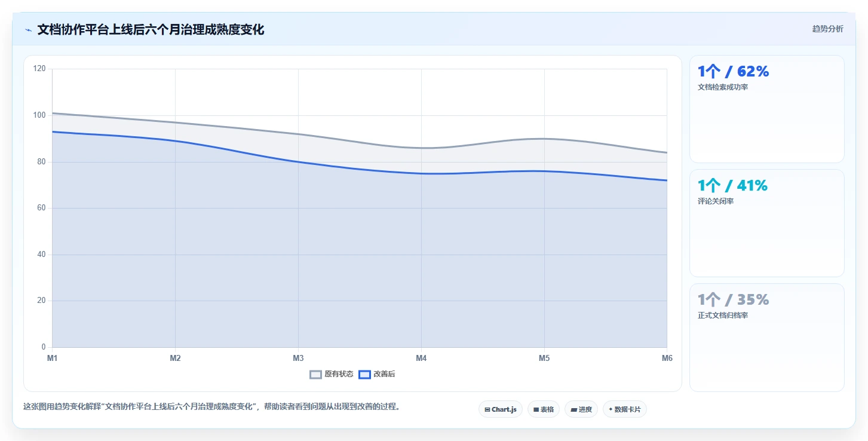The height and width of the screenshot is (441, 868).
Task: Click the 1个 / 41% metric value
Action: (732, 186)
